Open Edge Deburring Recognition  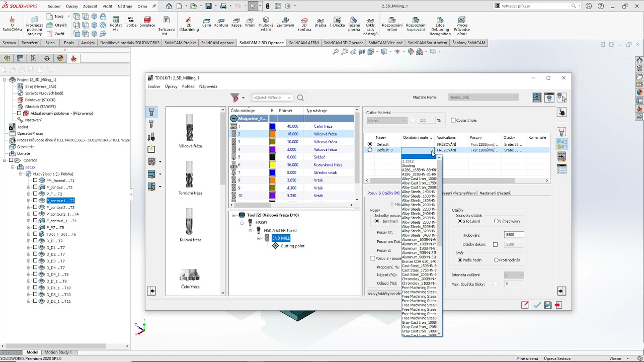coord(440,26)
